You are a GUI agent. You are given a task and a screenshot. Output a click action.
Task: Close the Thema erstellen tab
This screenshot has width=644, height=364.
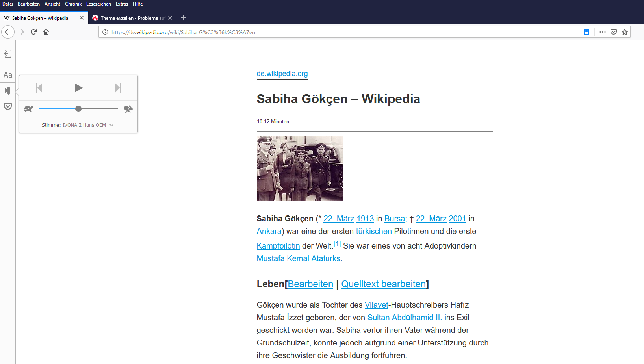(x=170, y=18)
